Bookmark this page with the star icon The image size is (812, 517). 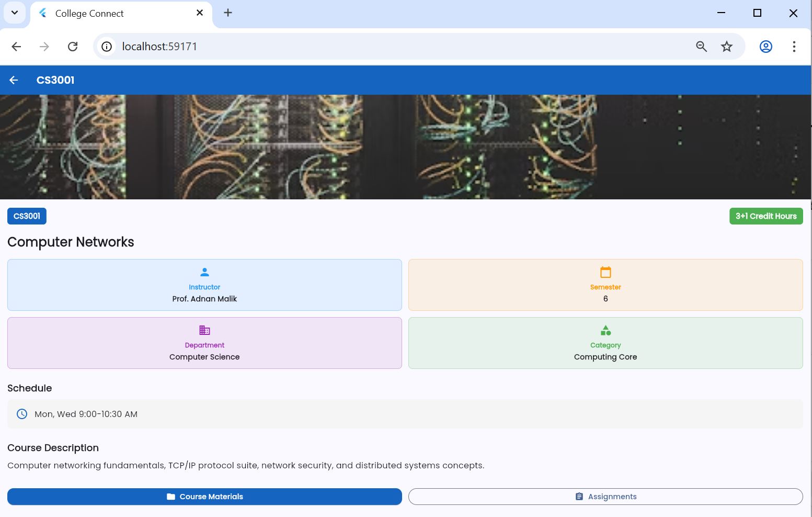pyautogui.click(x=727, y=47)
